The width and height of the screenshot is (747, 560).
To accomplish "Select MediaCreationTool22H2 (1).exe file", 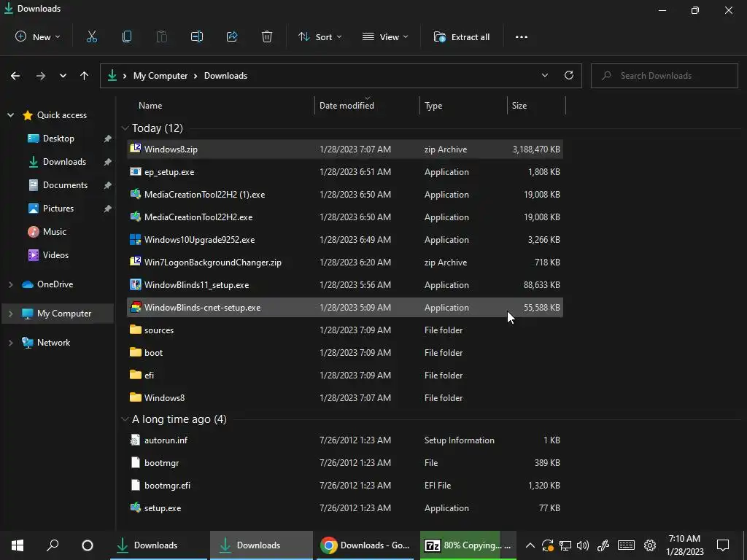I will point(345,194).
